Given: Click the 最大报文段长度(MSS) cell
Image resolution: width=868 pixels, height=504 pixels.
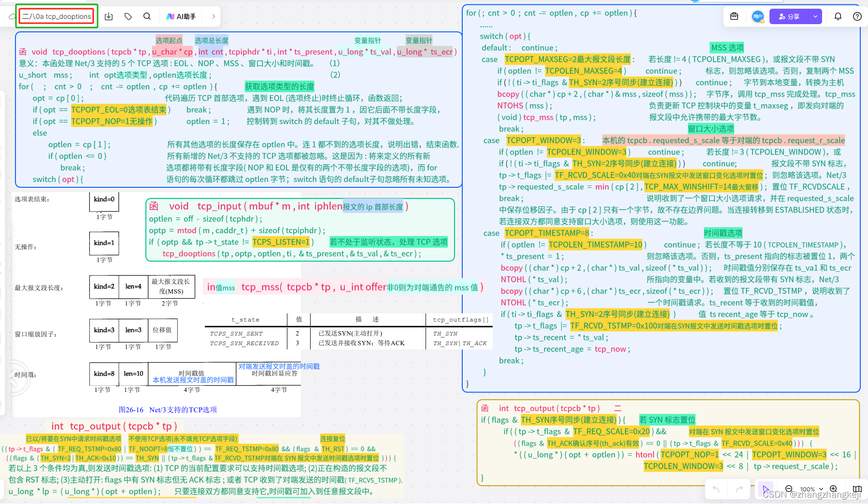Looking at the screenshot, I should pos(171,287).
